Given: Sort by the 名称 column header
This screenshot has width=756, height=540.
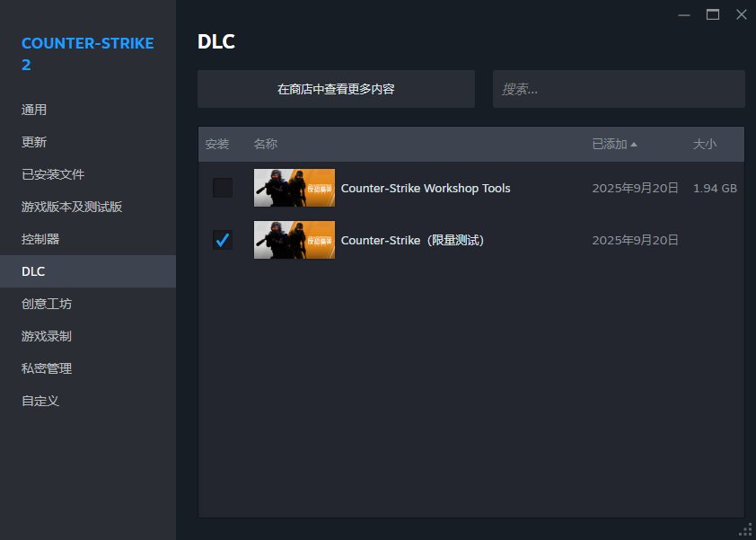Looking at the screenshot, I should (265, 144).
